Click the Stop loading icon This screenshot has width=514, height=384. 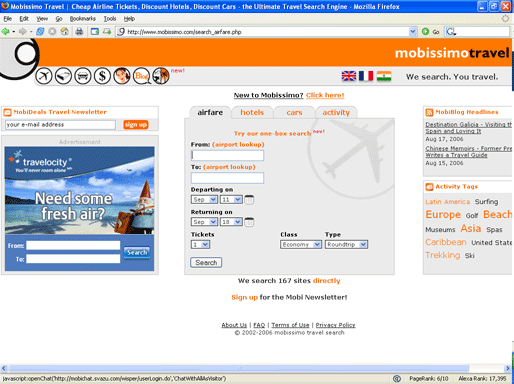52,32
